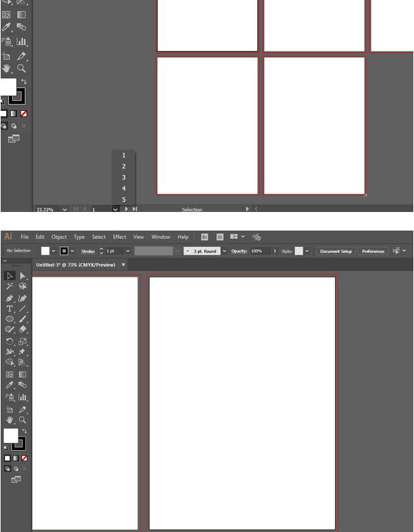This screenshot has width=414, height=532.
Task: Select the Eraser tool
Action: coord(23,330)
